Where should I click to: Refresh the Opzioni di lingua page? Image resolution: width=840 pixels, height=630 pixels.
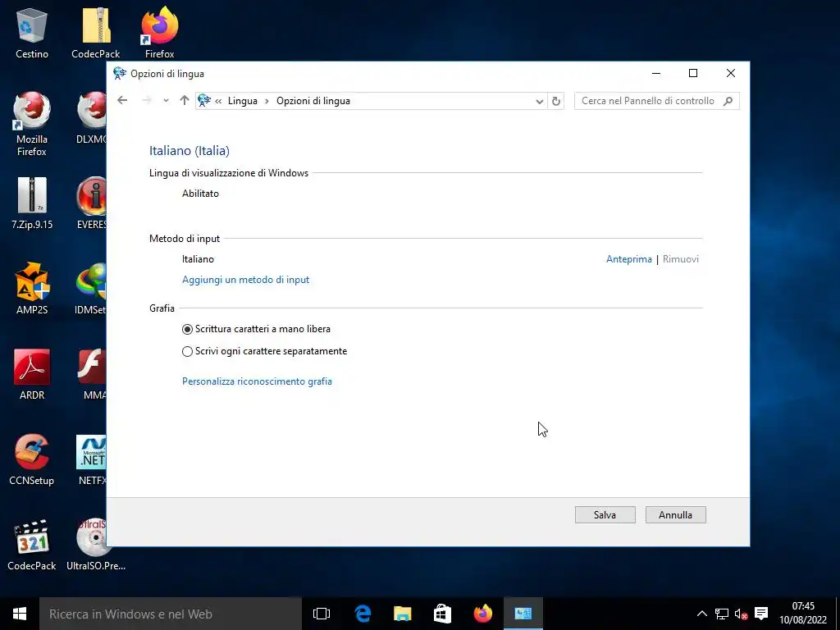click(x=556, y=101)
